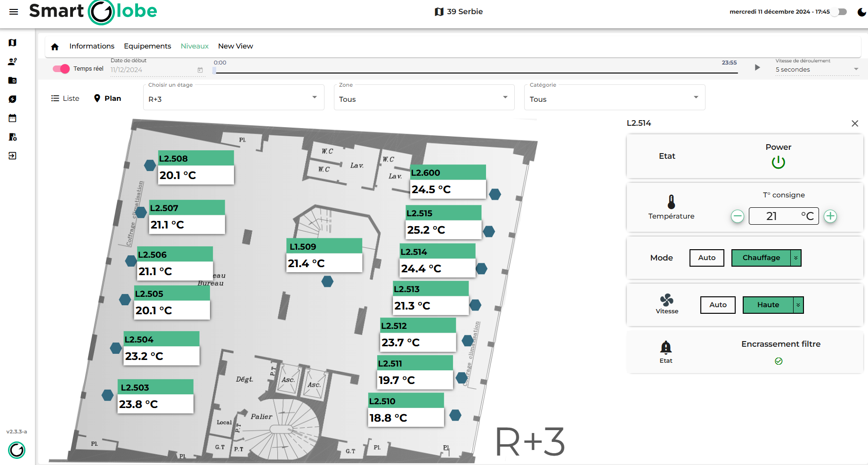The height and width of the screenshot is (465, 868).
Task: Decrease temperature setpoint with minus button
Action: point(738,216)
